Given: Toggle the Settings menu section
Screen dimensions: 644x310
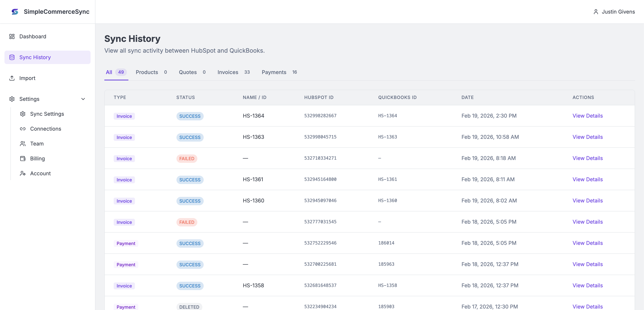Looking at the screenshot, I should (29, 99).
